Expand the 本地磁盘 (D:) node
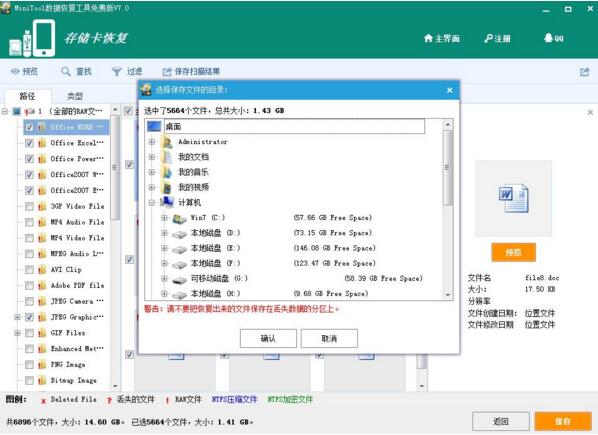Screen dimensions: 598x435 click(x=164, y=233)
